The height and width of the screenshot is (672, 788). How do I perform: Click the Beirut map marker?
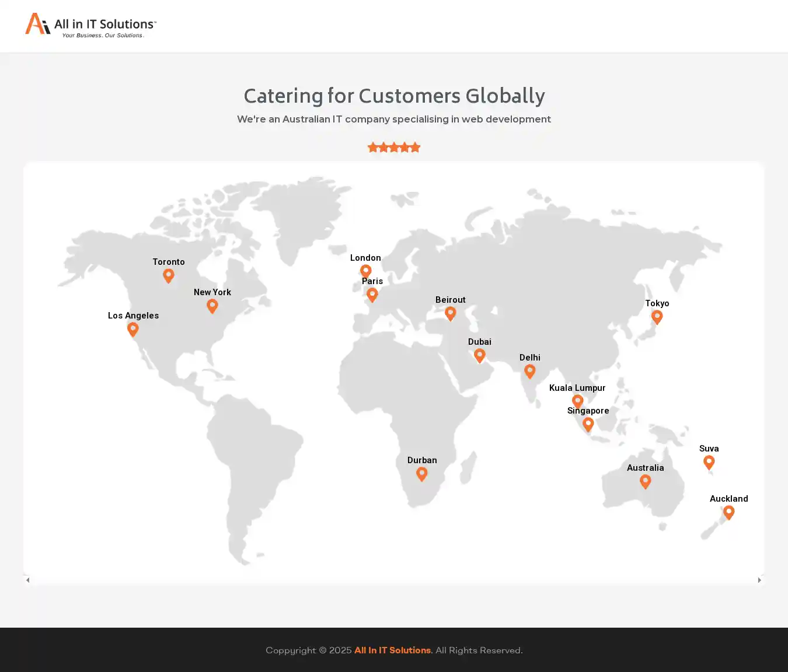click(451, 313)
